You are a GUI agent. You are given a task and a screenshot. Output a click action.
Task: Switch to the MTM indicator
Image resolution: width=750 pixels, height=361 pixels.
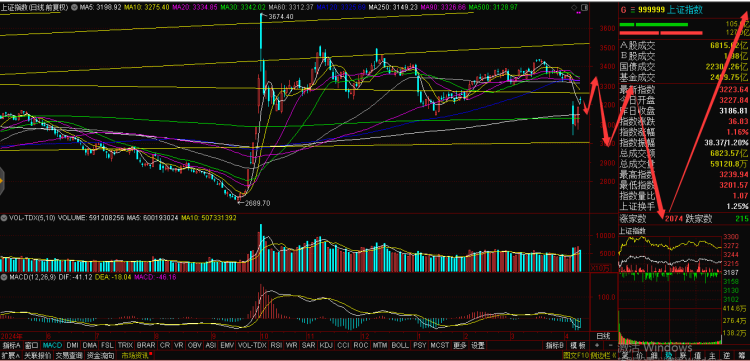(x=380, y=345)
